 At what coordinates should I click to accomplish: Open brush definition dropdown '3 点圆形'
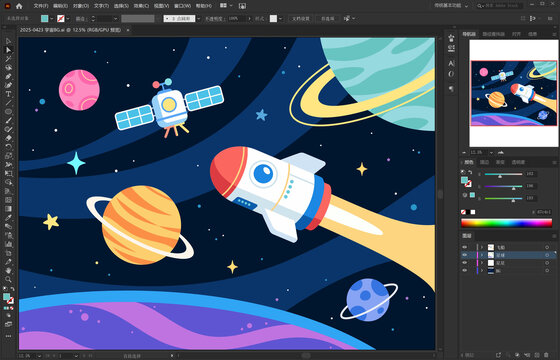(199, 19)
